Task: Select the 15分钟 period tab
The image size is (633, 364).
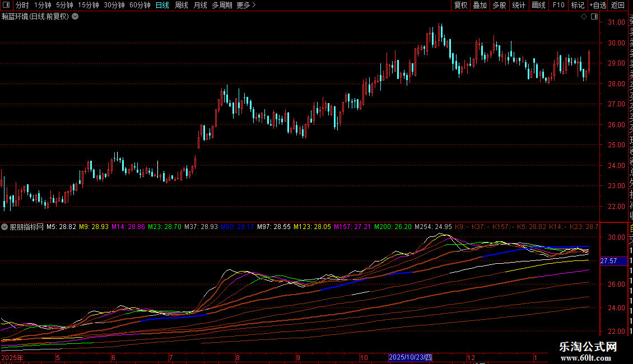Action: coord(88,5)
